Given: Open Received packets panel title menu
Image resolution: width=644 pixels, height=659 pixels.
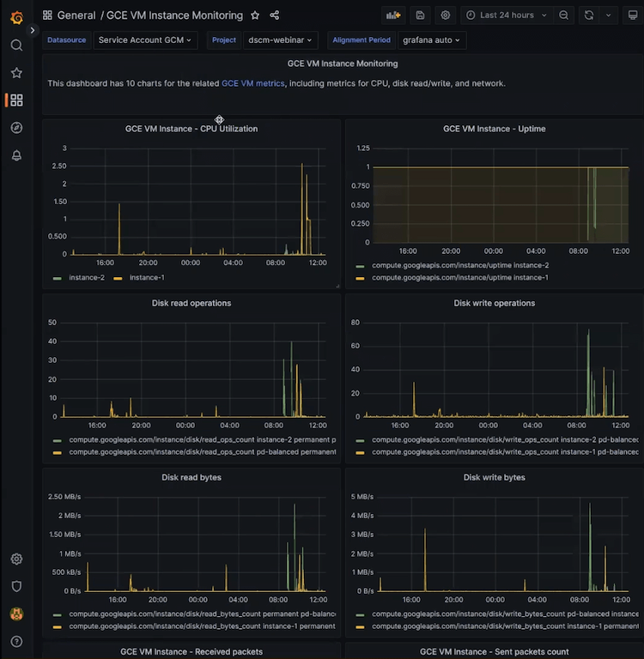Looking at the screenshot, I should [x=191, y=651].
